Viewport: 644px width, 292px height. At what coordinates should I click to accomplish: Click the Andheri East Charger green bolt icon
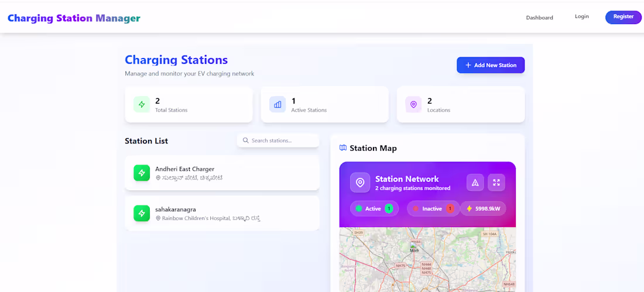click(x=142, y=173)
